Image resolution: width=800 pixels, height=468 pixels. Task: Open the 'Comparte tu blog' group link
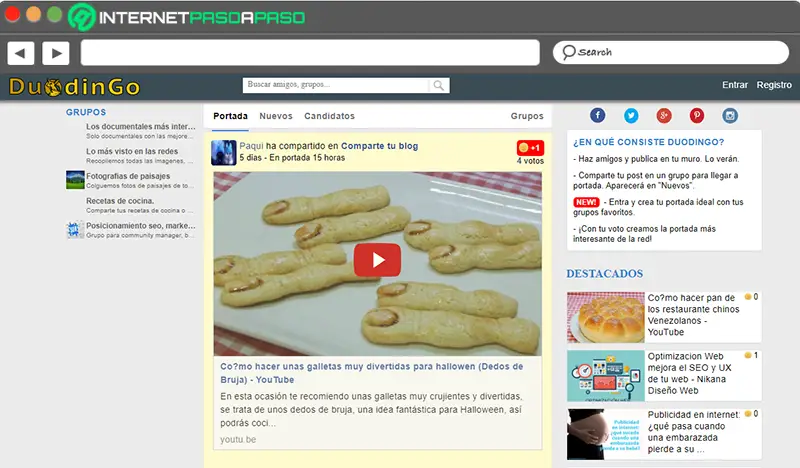(x=379, y=146)
